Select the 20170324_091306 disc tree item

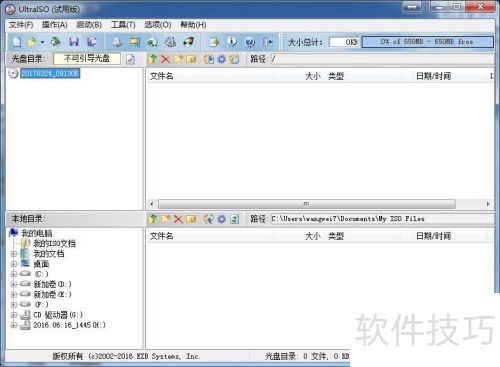(50, 73)
